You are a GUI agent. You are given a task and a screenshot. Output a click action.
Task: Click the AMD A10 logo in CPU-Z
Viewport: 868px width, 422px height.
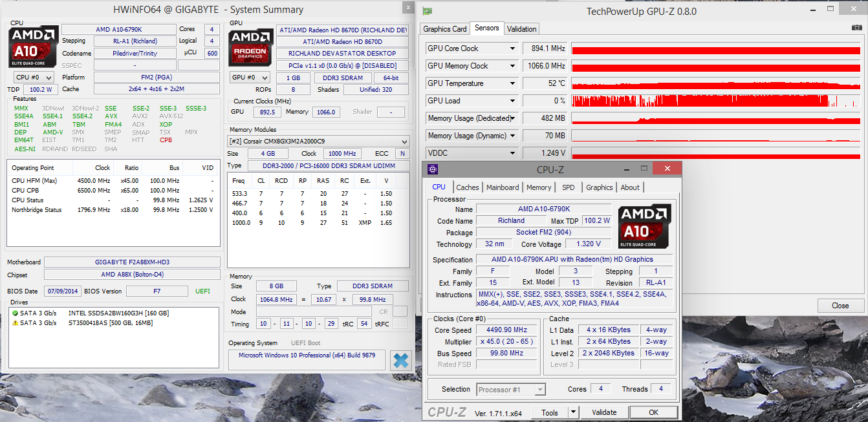click(645, 227)
